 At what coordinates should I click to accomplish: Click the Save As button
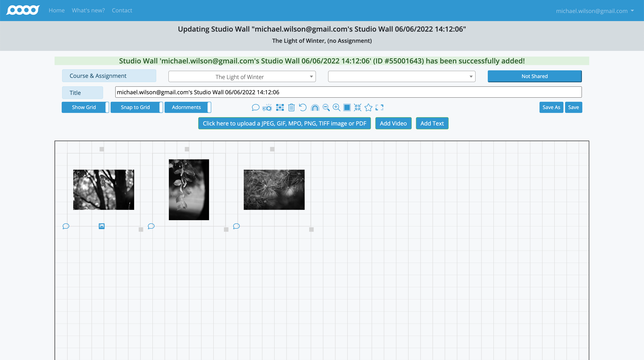click(551, 107)
